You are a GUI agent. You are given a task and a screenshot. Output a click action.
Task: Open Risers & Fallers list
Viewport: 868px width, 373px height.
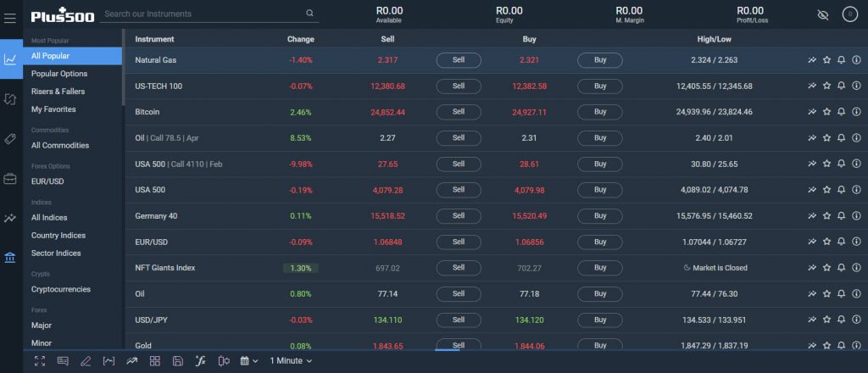click(x=58, y=92)
